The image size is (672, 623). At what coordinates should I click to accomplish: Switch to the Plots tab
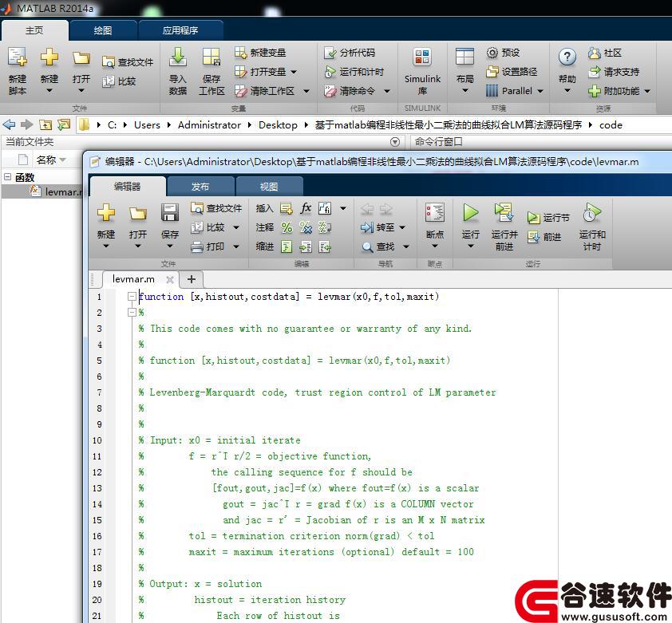(x=103, y=30)
